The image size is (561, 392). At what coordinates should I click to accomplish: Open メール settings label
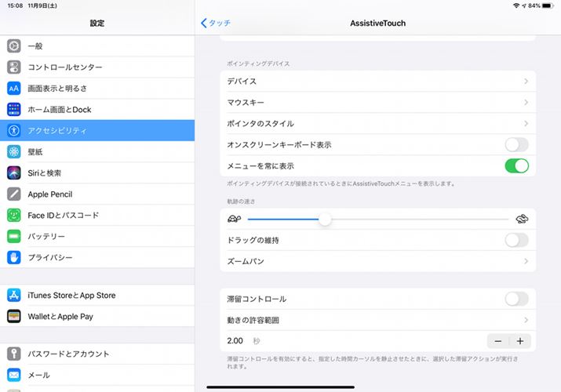pos(38,375)
